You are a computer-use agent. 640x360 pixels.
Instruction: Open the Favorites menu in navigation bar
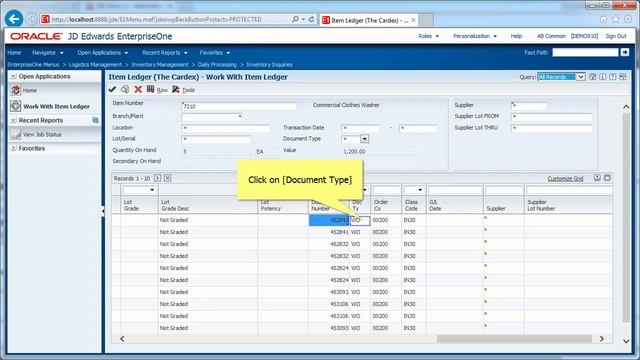215,53
